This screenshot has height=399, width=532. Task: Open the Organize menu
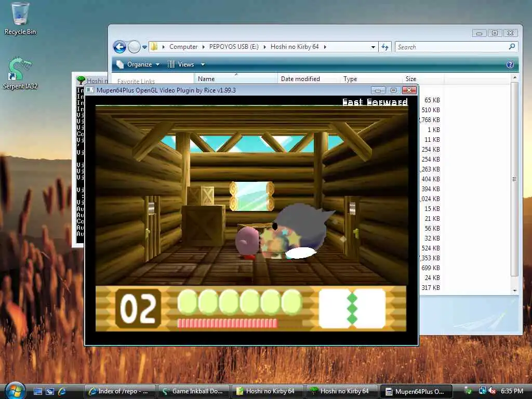[138, 64]
